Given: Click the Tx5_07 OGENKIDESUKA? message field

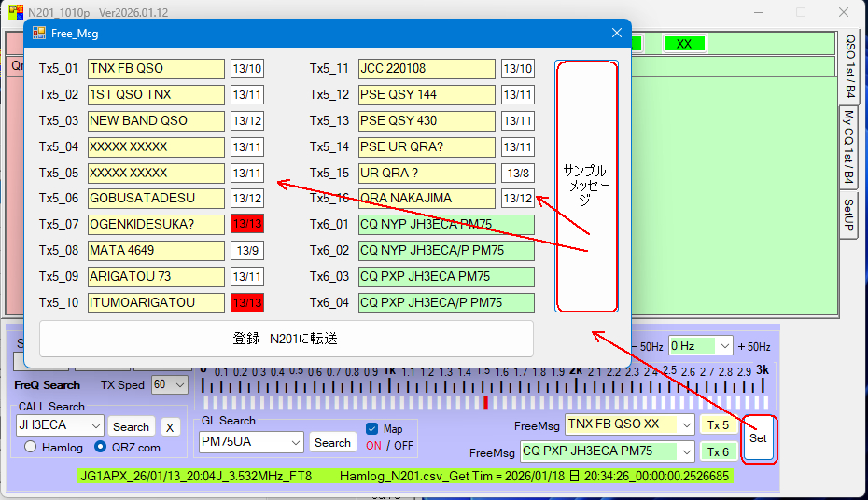Looking at the screenshot, I should tap(156, 224).
